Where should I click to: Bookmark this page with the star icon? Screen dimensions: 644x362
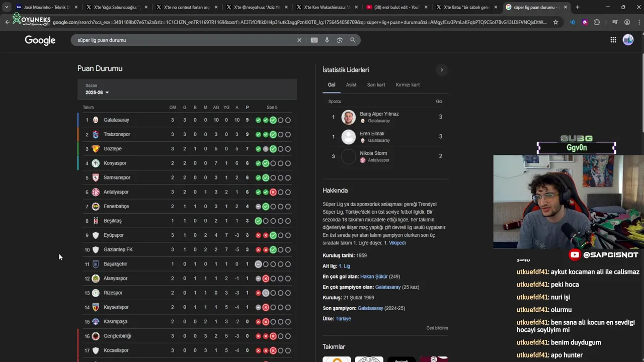(x=556, y=22)
